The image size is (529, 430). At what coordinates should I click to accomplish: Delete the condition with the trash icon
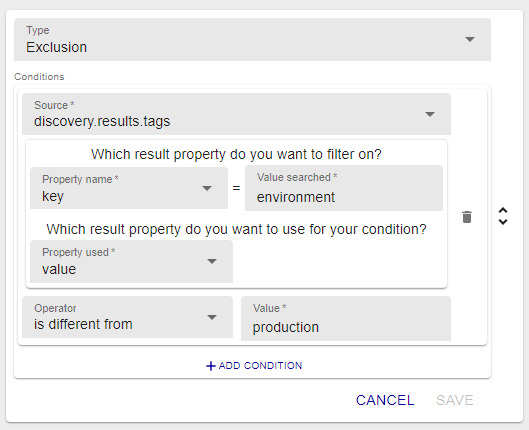pos(467,217)
